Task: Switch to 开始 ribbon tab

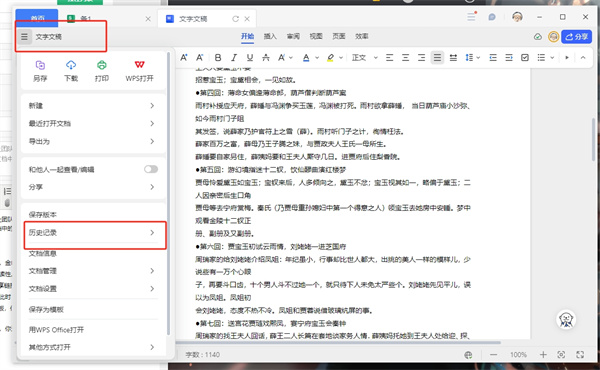Action: 248,36
